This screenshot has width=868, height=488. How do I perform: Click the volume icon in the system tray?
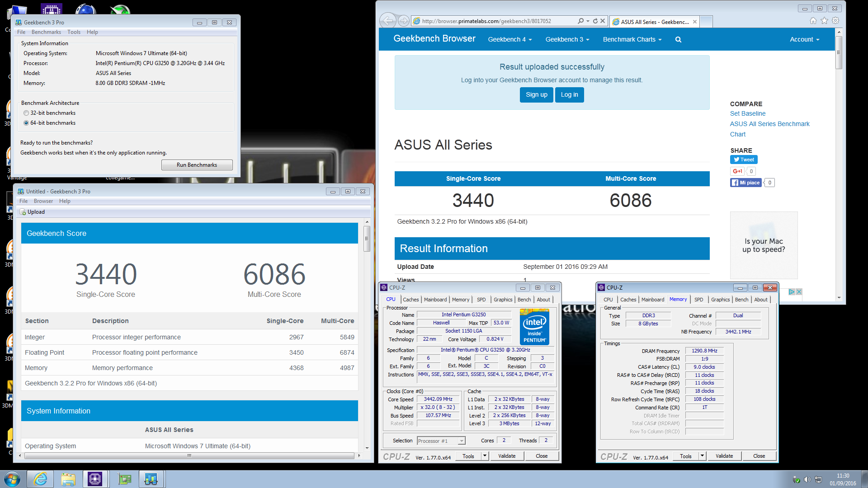click(x=807, y=479)
